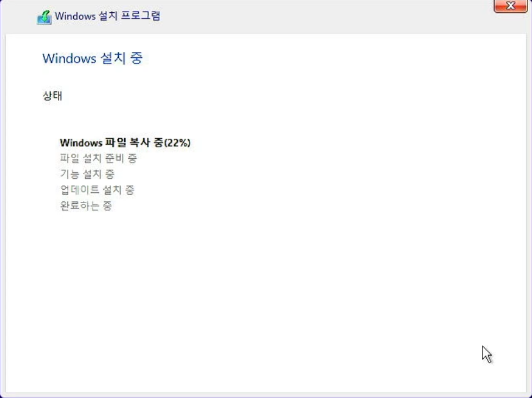The width and height of the screenshot is (532, 398).
Task: Close the Windows 설치 프로그램 window
Action: coord(511,6)
